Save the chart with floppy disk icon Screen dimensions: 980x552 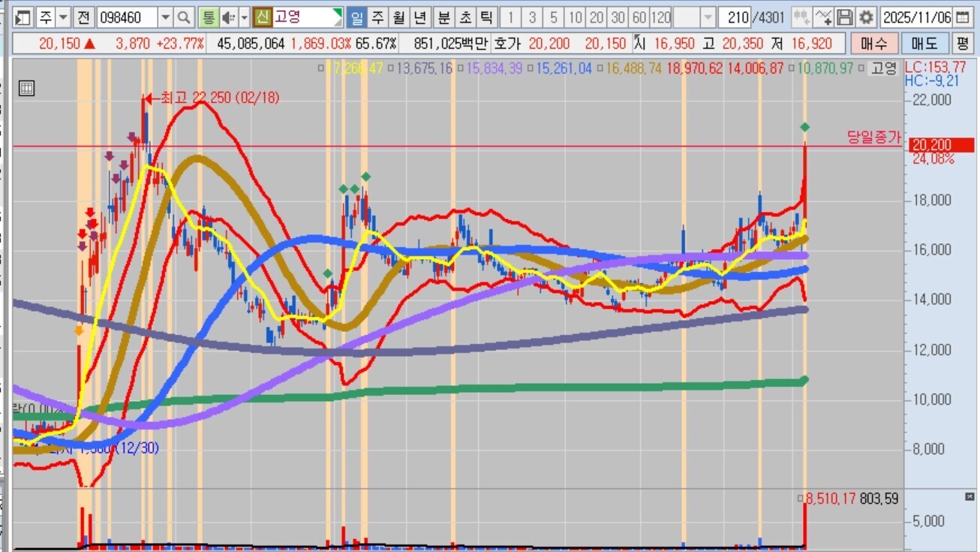(x=845, y=17)
